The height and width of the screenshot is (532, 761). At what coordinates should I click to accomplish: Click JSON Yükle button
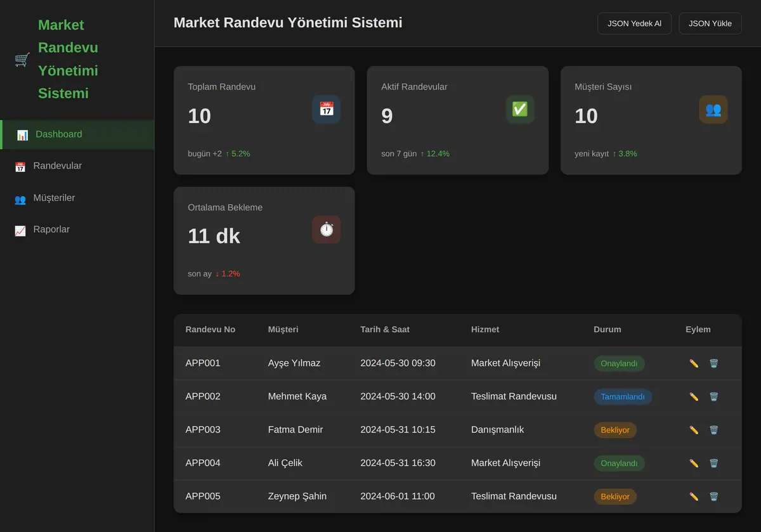pyautogui.click(x=710, y=23)
